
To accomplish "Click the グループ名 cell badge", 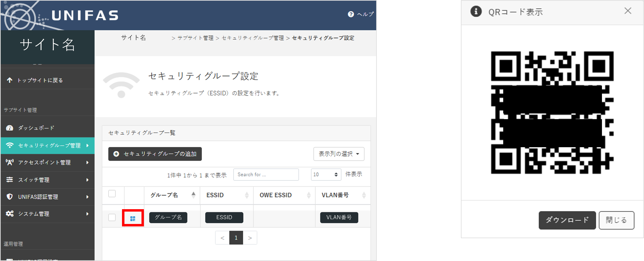I will [x=168, y=217].
